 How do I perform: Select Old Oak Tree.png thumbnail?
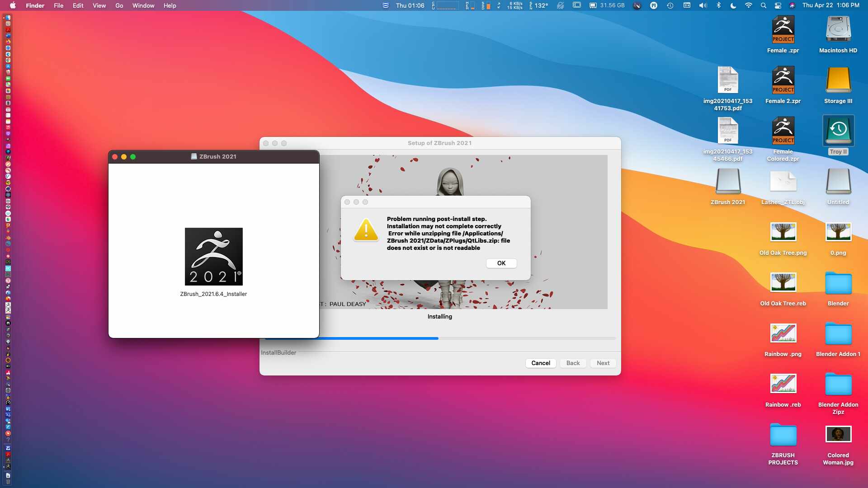(783, 232)
